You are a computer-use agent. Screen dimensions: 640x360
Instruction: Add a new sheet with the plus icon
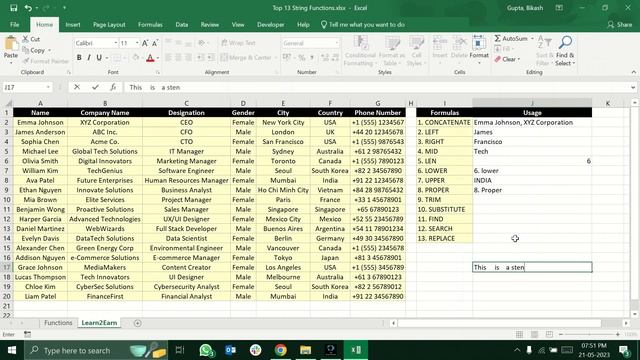138,323
